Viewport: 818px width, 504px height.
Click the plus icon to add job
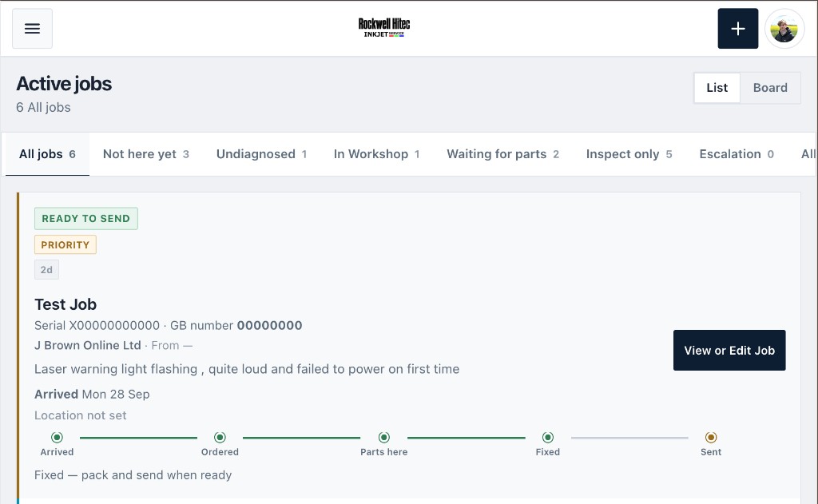tap(737, 29)
